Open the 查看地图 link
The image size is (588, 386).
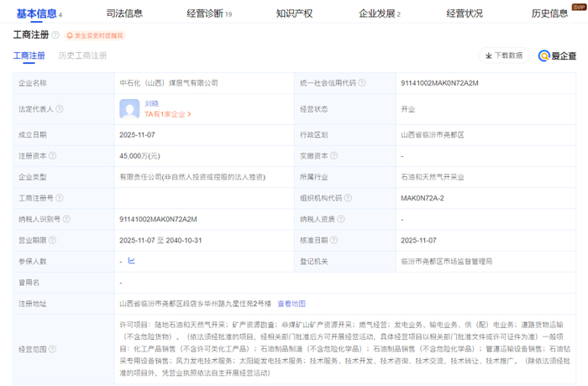pos(291,304)
